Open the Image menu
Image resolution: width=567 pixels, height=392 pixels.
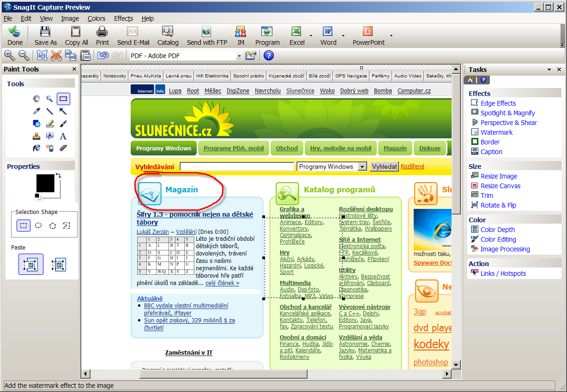coord(70,18)
